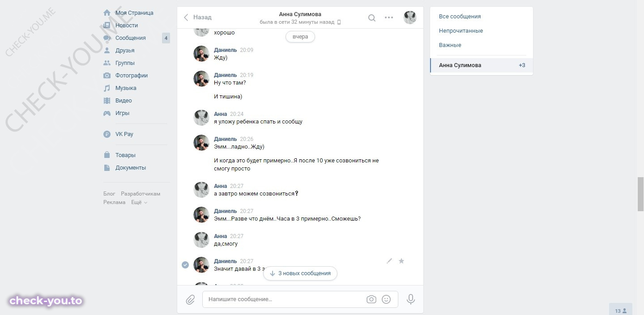Click the Фотографии camera icon in sidebar

[107, 76]
